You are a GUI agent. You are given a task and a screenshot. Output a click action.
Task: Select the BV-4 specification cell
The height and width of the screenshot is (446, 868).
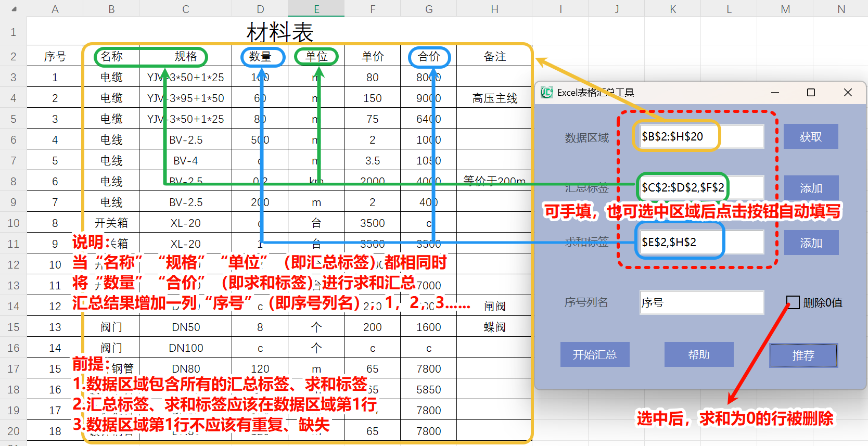click(x=186, y=160)
